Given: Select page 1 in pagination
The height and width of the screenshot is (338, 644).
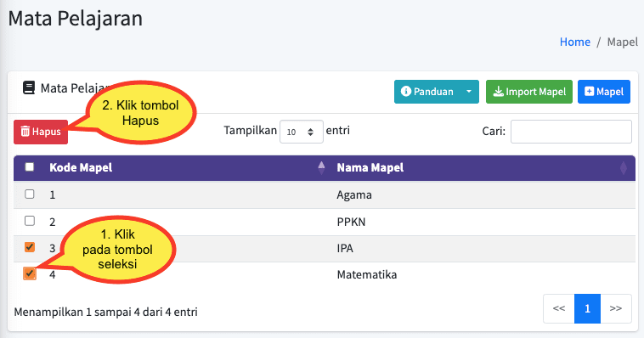Looking at the screenshot, I should click(587, 308).
